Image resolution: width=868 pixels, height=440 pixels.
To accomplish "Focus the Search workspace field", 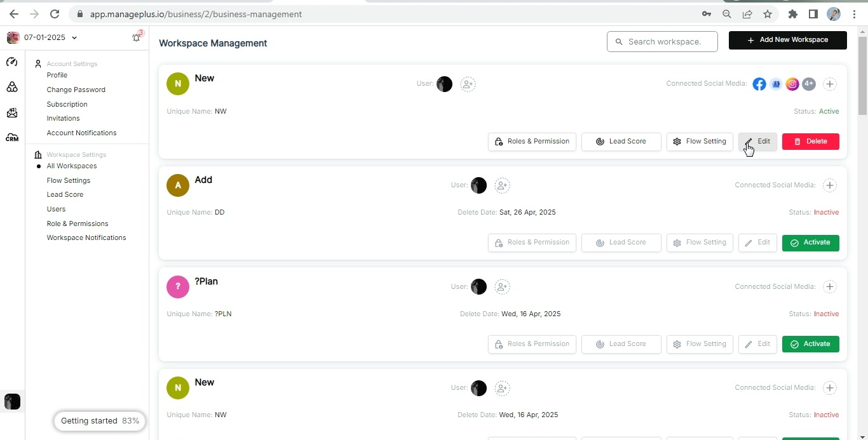I will [662, 42].
